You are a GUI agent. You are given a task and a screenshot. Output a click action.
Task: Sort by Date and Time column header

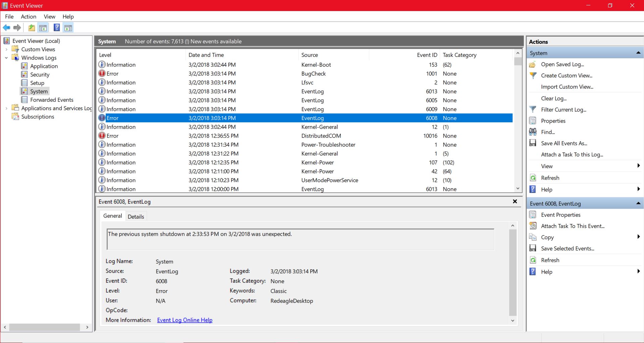click(x=242, y=55)
